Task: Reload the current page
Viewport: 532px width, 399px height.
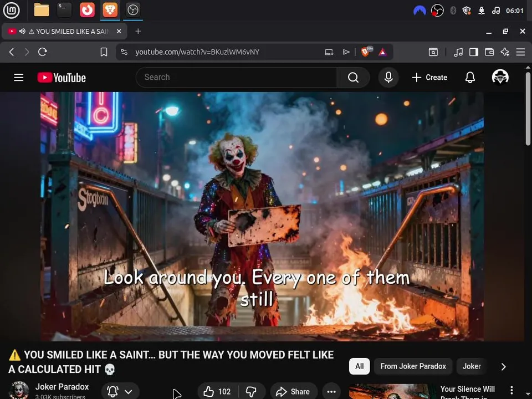Action: tap(43, 52)
